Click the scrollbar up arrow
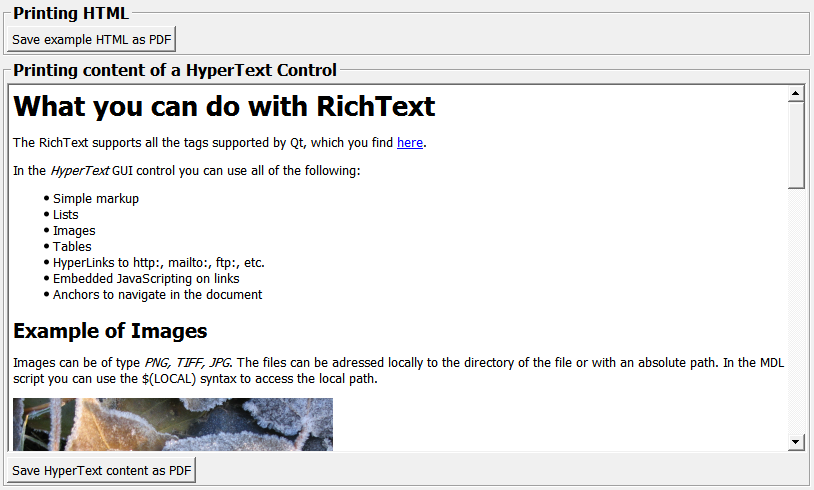This screenshot has height=490, width=814. (x=796, y=94)
